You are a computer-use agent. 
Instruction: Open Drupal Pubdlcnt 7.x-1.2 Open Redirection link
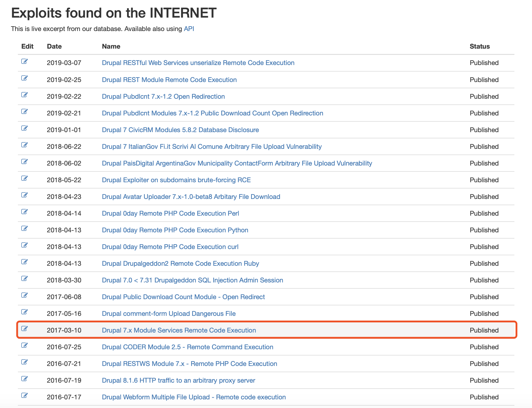tap(163, 97)
